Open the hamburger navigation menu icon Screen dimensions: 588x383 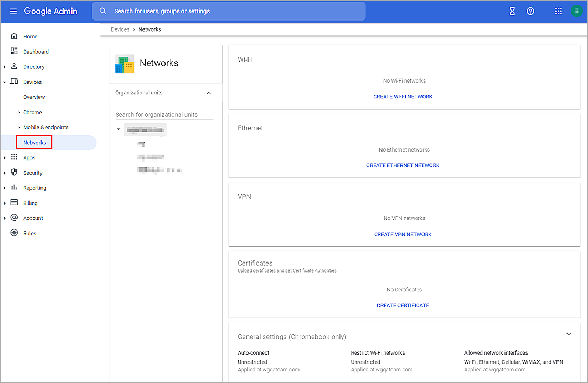[x=13, y=11]
